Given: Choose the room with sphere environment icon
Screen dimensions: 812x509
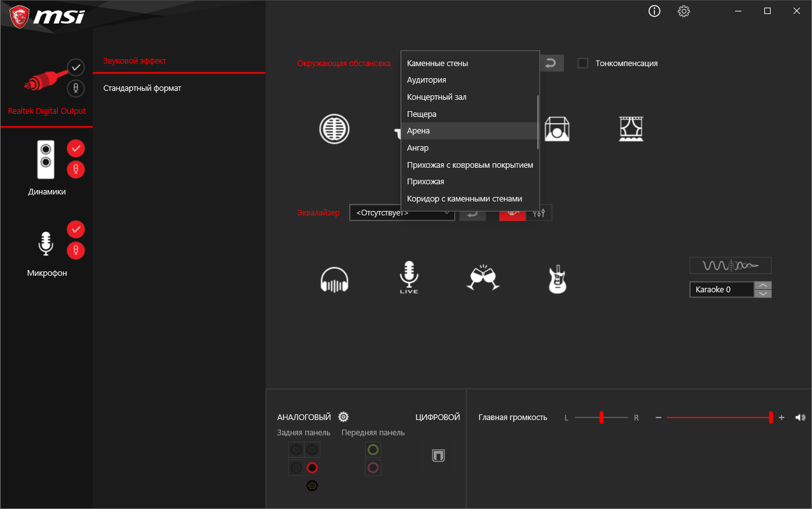Looking at the screenshot, I should [558, 129].
